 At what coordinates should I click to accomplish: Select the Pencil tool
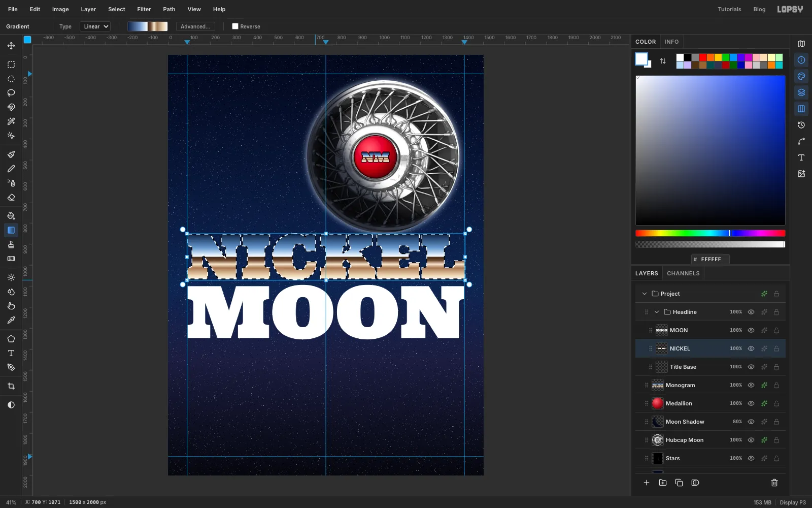(11, 169)
